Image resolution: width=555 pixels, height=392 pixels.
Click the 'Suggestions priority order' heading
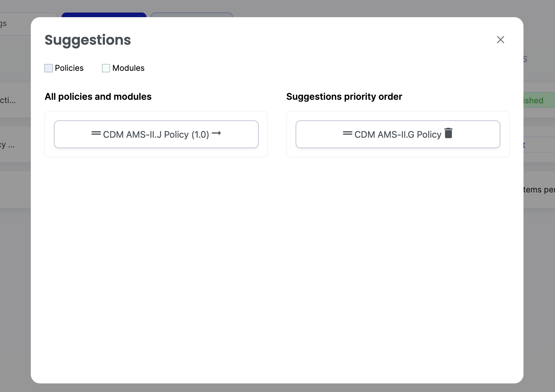pos(344,97)
